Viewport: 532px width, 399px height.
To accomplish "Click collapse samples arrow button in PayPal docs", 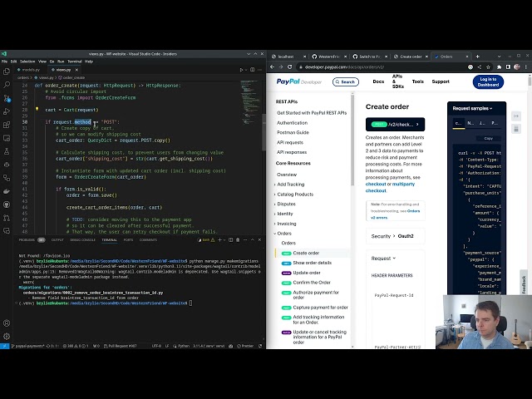I will click(516, 116).
